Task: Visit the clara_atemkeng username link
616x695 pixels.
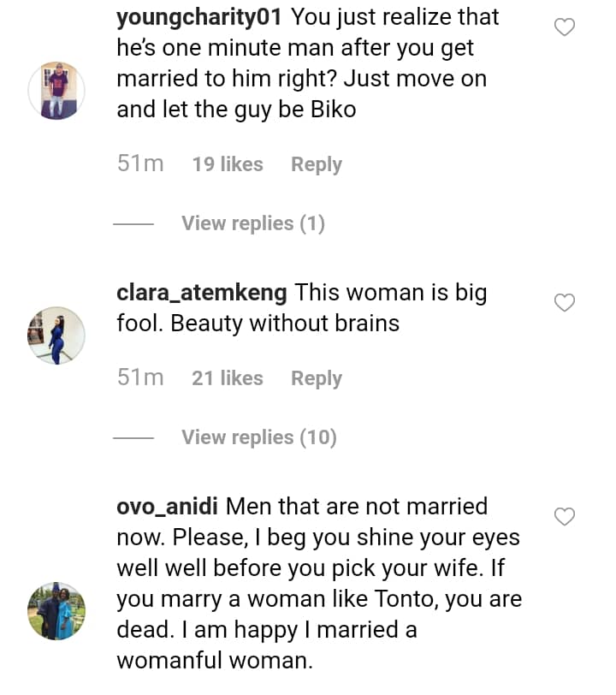Action: tap(202, 293)
